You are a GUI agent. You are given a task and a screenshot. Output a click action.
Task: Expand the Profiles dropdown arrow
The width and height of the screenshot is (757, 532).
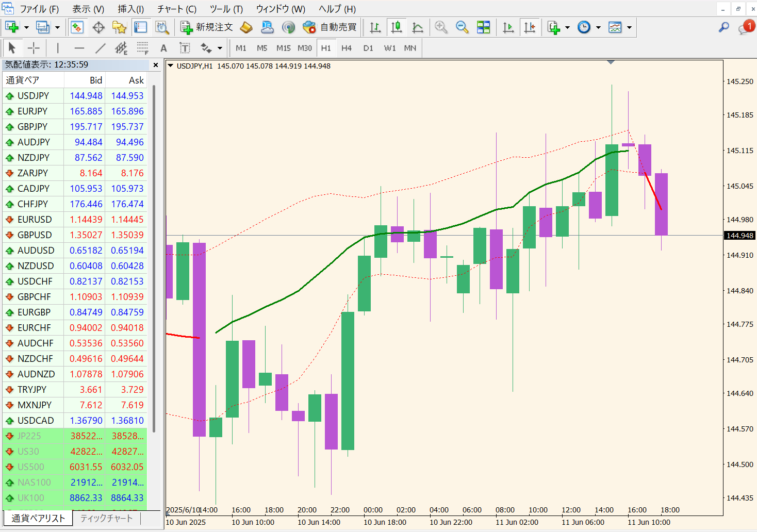(x=57, y=27)
